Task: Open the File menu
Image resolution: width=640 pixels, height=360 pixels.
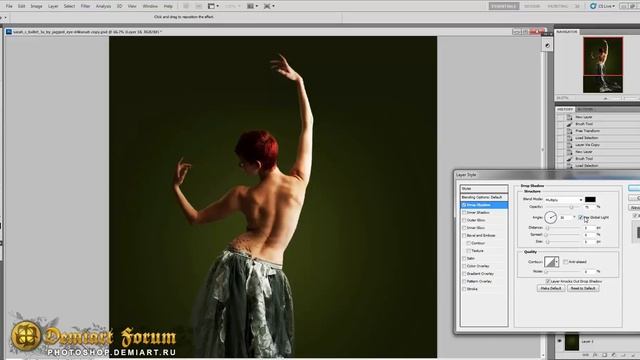Action: [x=9, y=6]
